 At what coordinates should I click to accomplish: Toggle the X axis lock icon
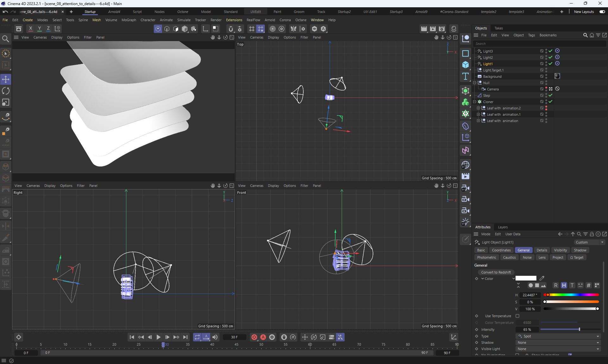(31, 29)
